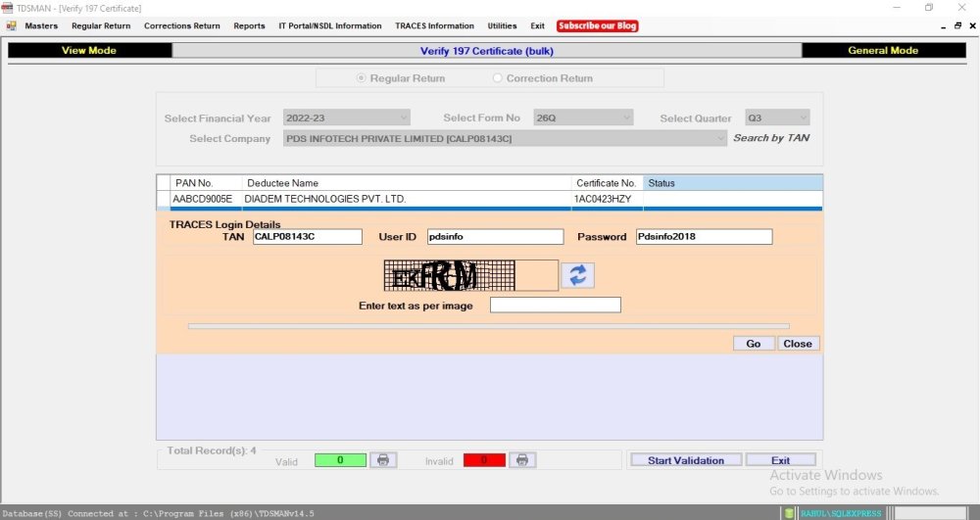Image resolution: width=980 pixels, height=520 pixels.
Task: Open the Corrections Return menu
Action: [182, 25]
